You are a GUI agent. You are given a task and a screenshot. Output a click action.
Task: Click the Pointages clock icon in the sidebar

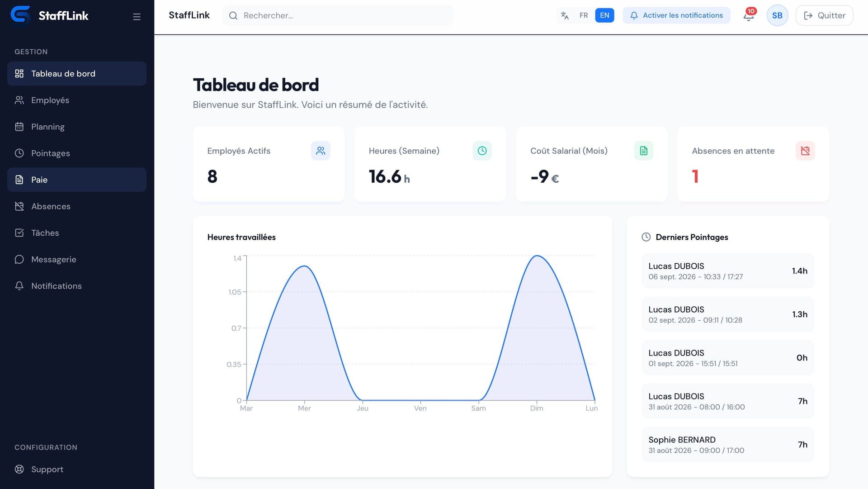(x=19, y=153)
